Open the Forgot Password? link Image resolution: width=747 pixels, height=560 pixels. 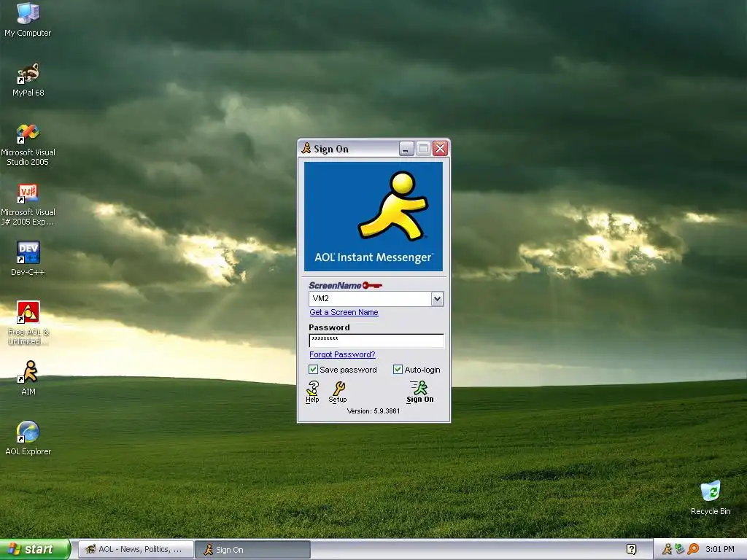coord(342,355)
